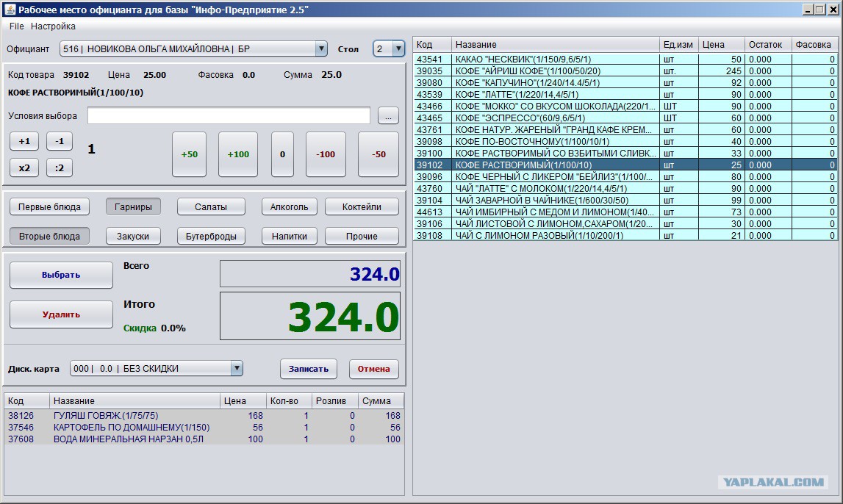Viewport: 843px width, 504px height.
Task: Click the Ед.изм column header
Action: point(678,45)
